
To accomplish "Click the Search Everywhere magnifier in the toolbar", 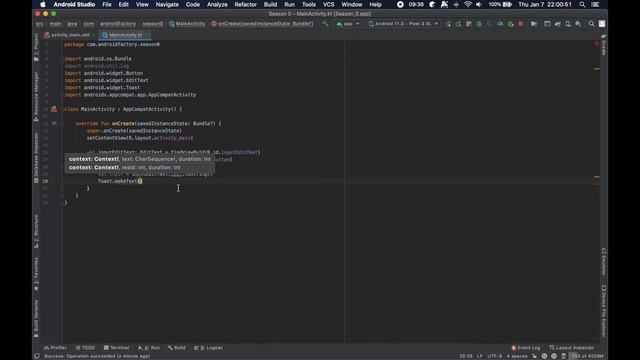I will coord(591,24).
